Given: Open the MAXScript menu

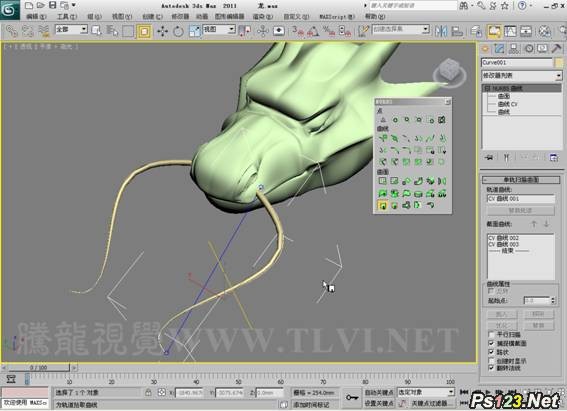Looking at the screenshot, I should (337, 17).
